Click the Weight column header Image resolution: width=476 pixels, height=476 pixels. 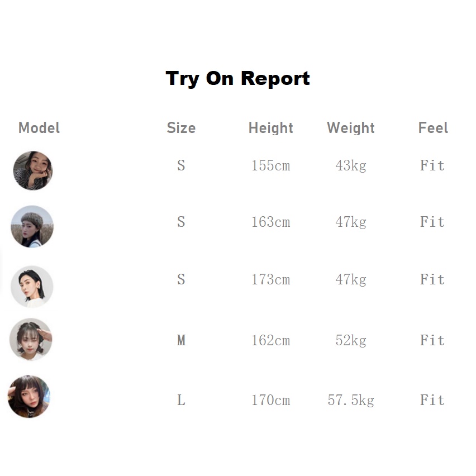tap(351, 128)
